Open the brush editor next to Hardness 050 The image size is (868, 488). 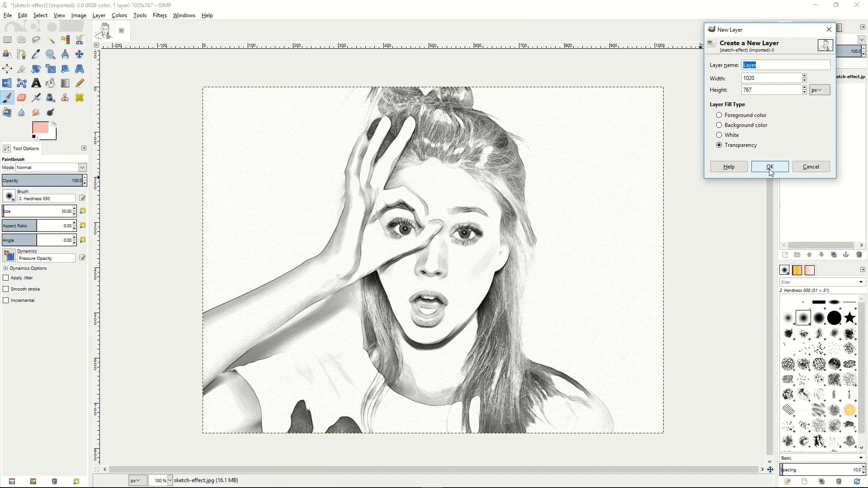pyautogui.click(x=82, y=198)
